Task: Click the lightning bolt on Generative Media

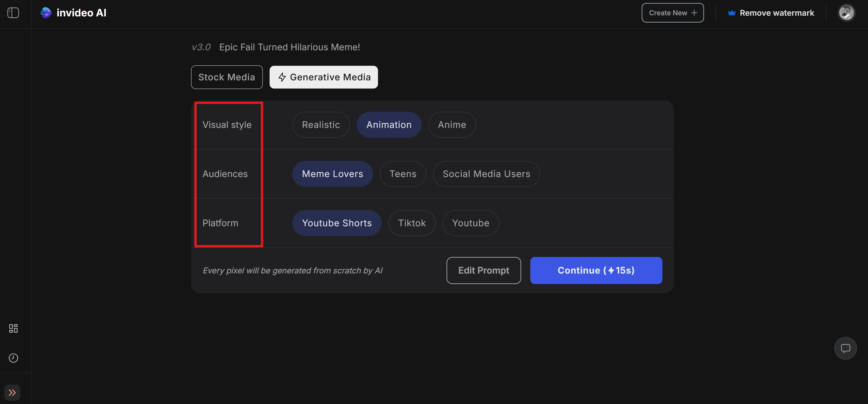Action: (282, 77)
